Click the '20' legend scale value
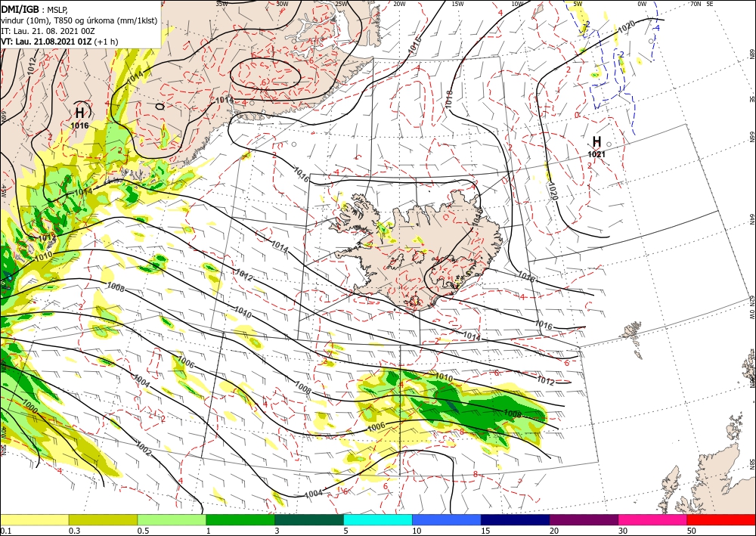This screenshot has width=756, height=536. (x=554, y=531)
